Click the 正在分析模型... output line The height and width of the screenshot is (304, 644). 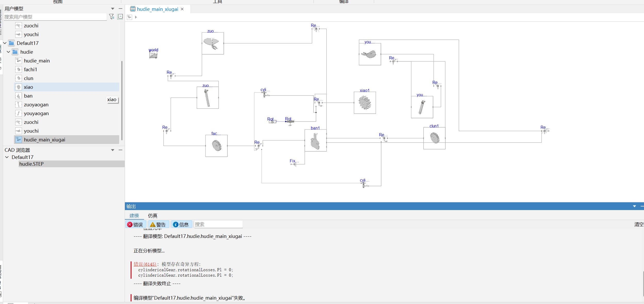point(149,251)
